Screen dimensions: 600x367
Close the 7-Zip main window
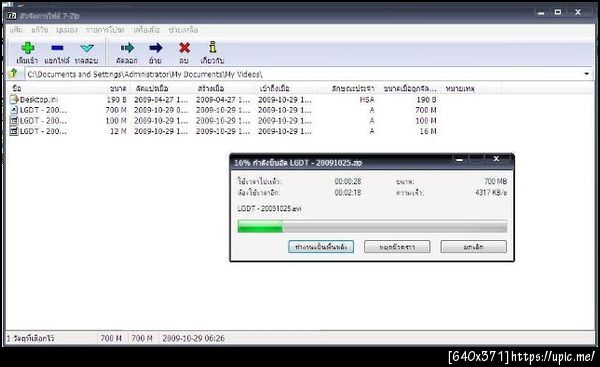tap(578, 12)
